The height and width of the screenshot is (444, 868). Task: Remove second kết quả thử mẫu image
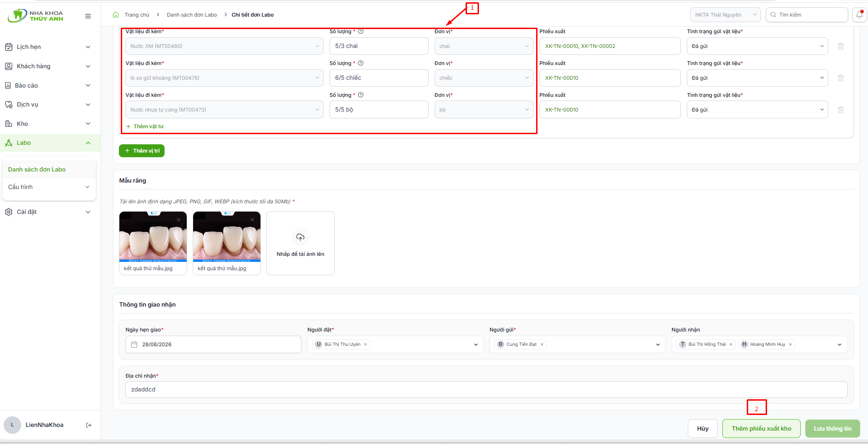click(x=252, y=219)
